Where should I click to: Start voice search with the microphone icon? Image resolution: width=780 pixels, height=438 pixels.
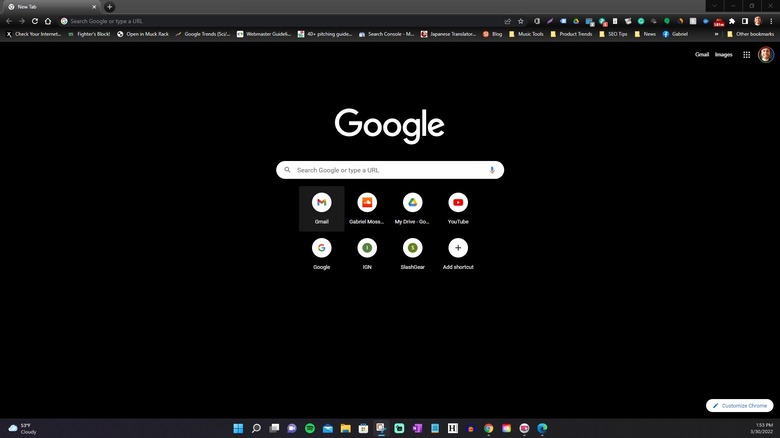click(x=492, y=170)
